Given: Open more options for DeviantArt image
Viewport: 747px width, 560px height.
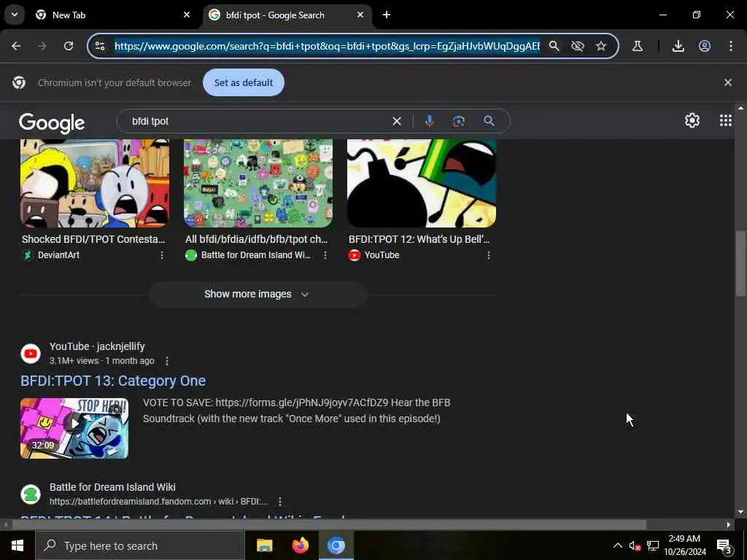Looking at the screenshot, I should click(x=162, y=255).
